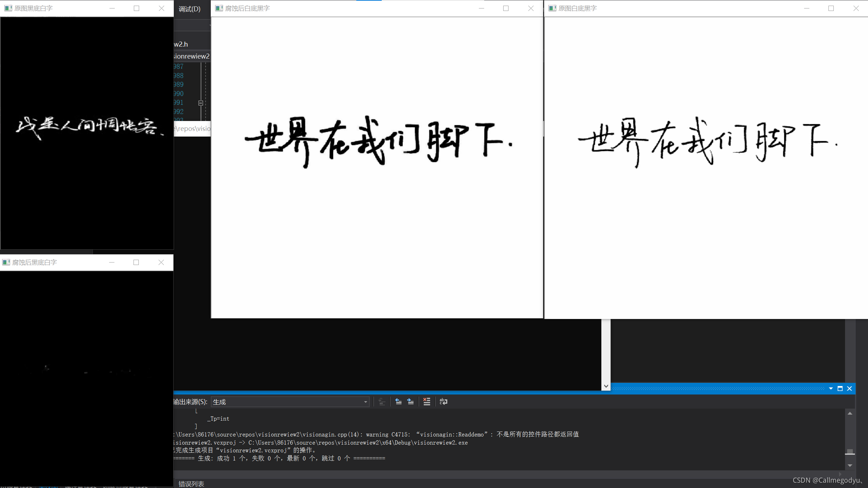
Task: Click the clear all output icon
Action: (x=427, y=402)
